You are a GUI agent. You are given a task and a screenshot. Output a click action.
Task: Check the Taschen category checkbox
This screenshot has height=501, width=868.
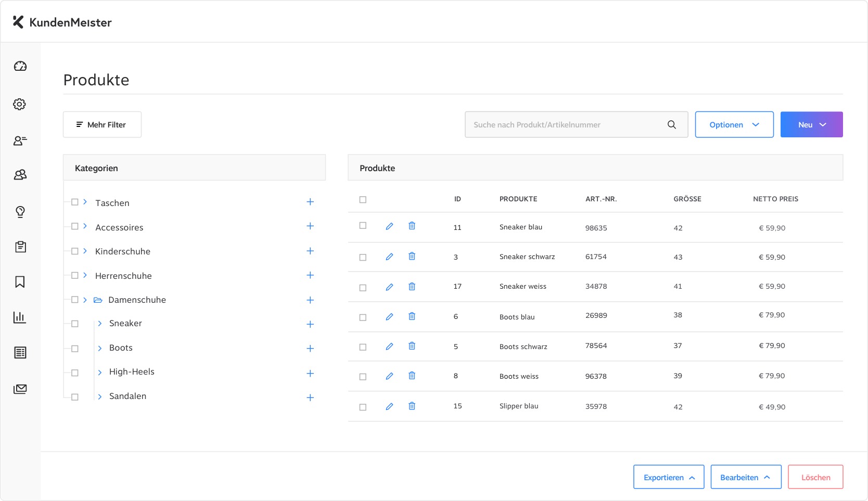click(75, 202)
